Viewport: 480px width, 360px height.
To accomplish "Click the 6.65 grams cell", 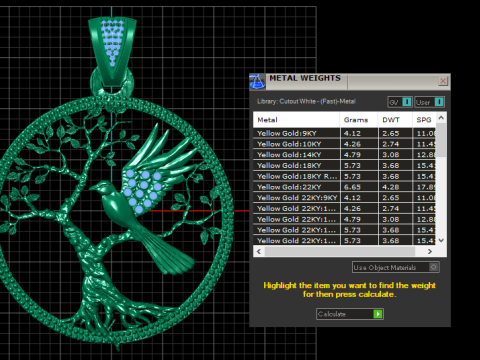I will pos(359,187).
